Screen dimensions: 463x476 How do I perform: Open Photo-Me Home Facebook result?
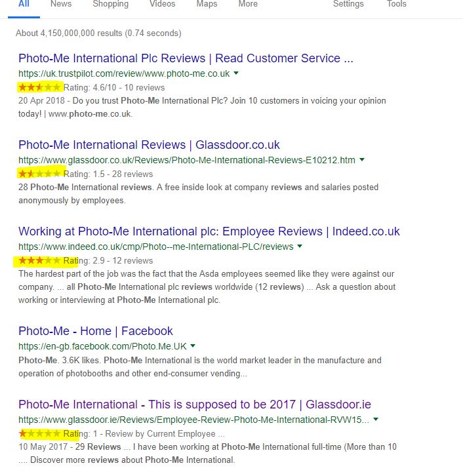point(96,330)
